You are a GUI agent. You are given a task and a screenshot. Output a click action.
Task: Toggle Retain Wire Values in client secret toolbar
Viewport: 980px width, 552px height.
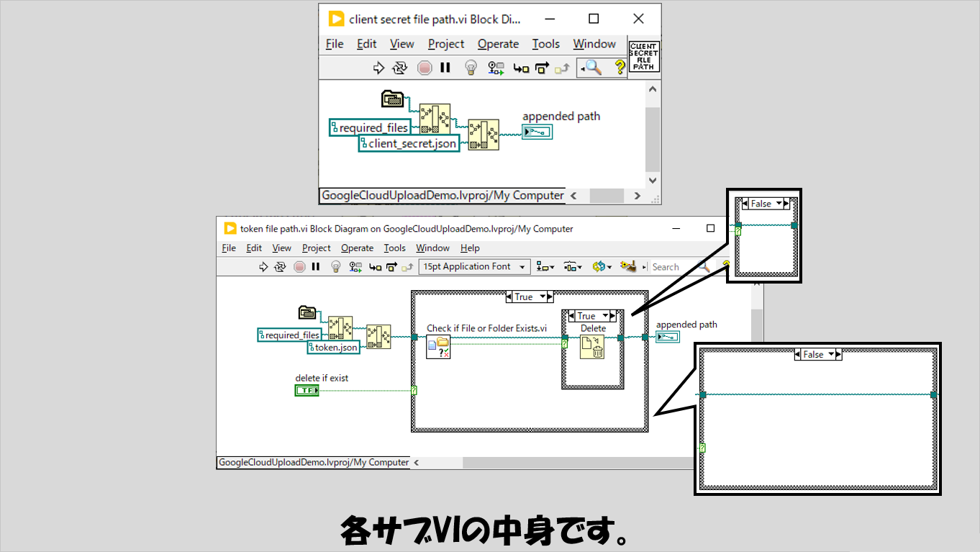point(496,68)
